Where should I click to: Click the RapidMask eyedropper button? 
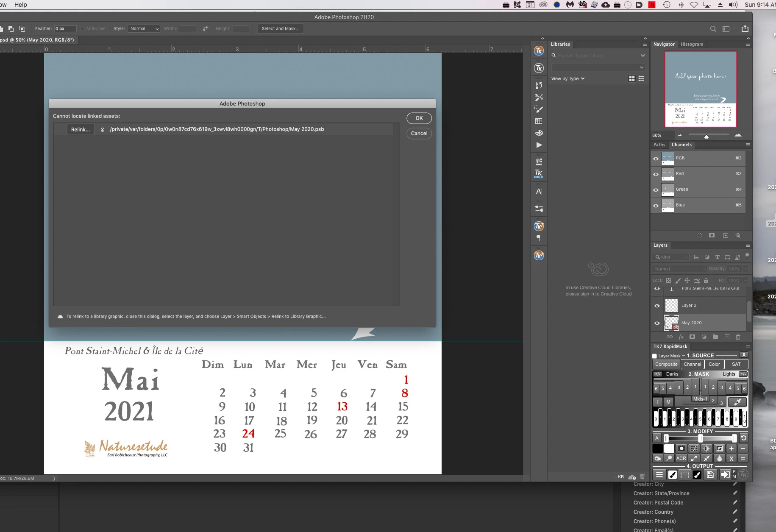pos(737,402)
